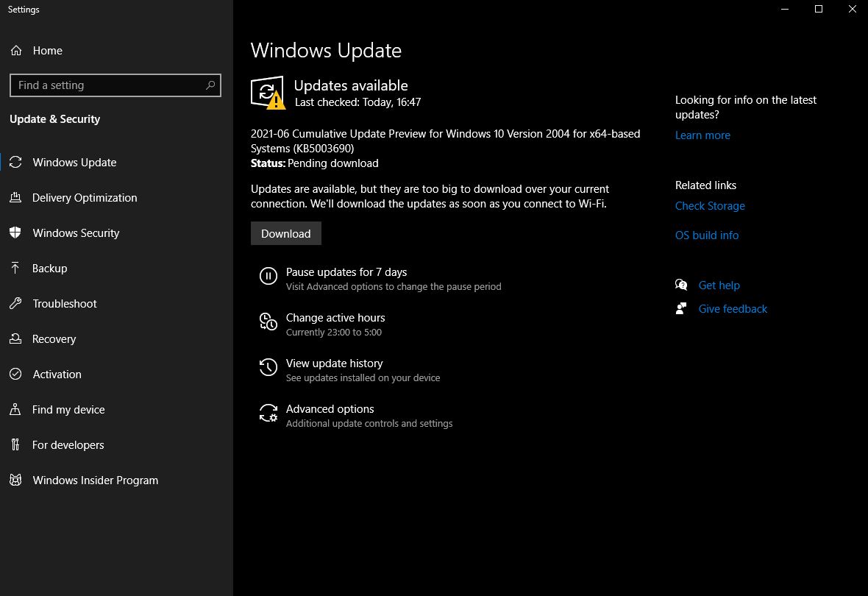This screenshot has width=868, height=596.
Task: Click the Give feedback link
Action: (x=733, y=308)
